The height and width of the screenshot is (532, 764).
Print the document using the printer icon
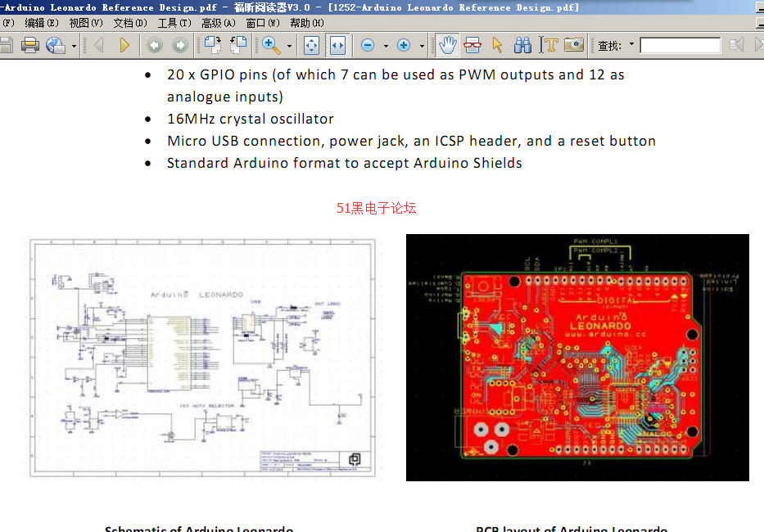coord(29,45)
